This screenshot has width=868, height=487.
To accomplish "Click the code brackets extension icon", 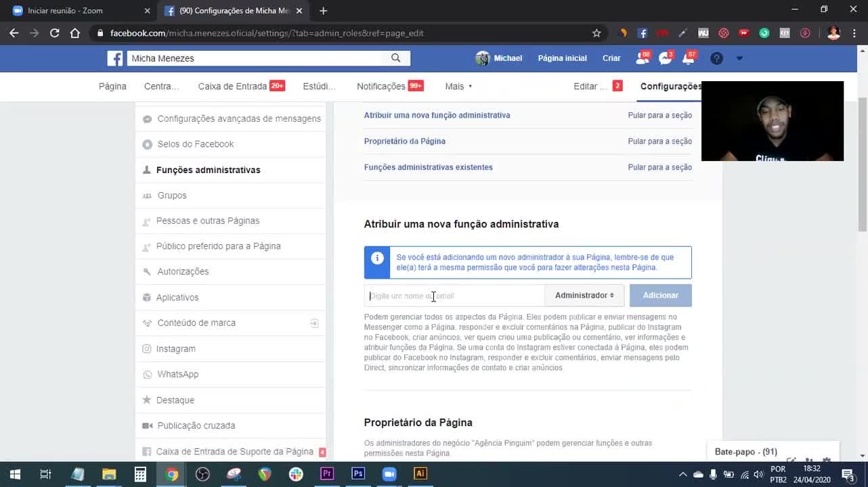I will click(785, 33).
